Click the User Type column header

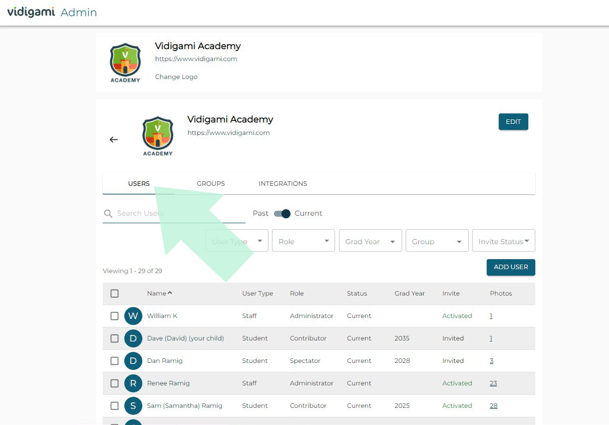[258, 293]
